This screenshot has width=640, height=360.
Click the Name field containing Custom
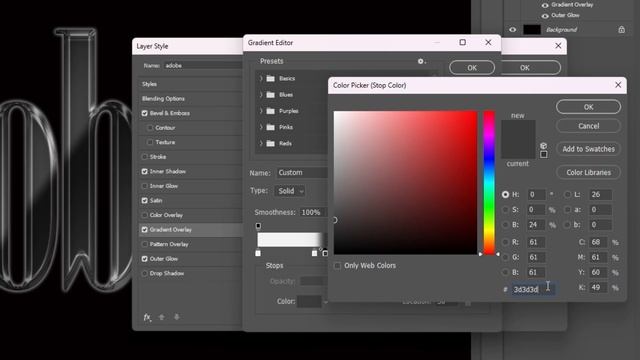[302, 173]
